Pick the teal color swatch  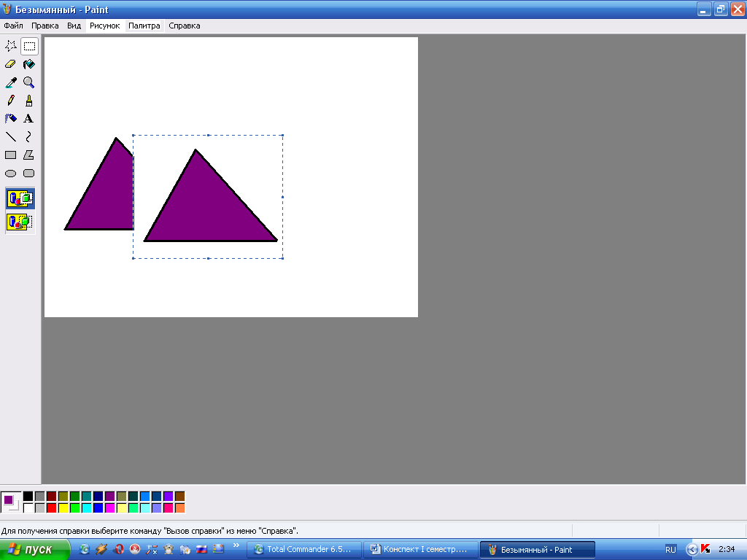click(x=86, y=497)
